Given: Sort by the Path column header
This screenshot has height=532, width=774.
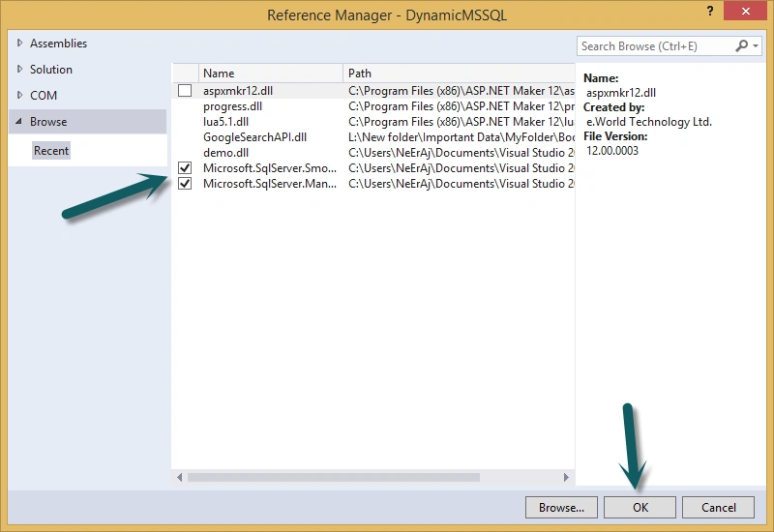Looking at the screenshot, I should tap(459, 74).
